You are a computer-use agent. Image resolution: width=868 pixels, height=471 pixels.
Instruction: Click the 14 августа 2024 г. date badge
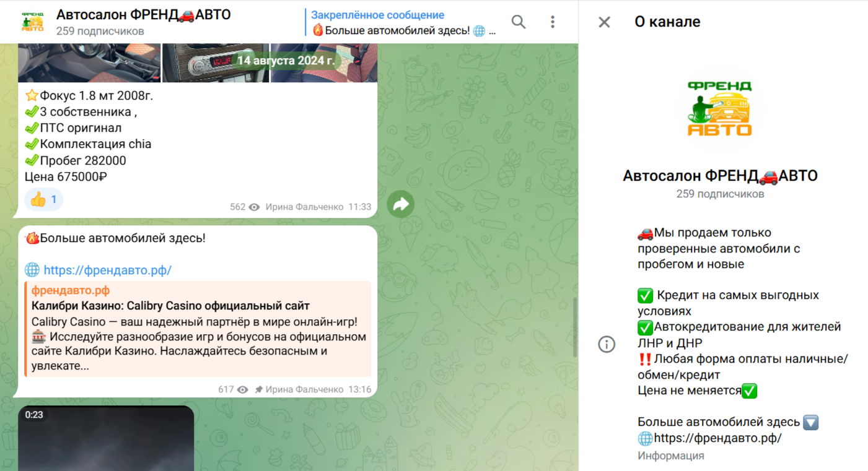pyautogui.click(x=286, y=60)
